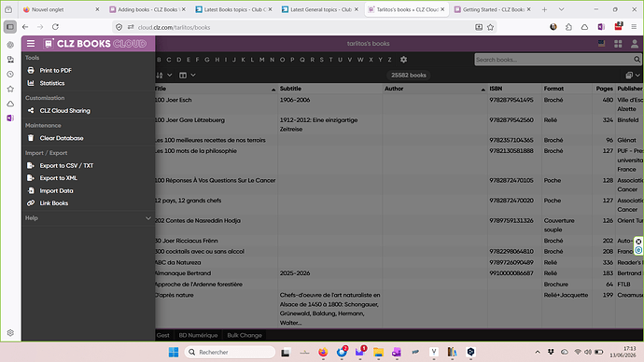Sort by the Subtitle column header
This screenshot has width=644, height=362.
(290, 89)
